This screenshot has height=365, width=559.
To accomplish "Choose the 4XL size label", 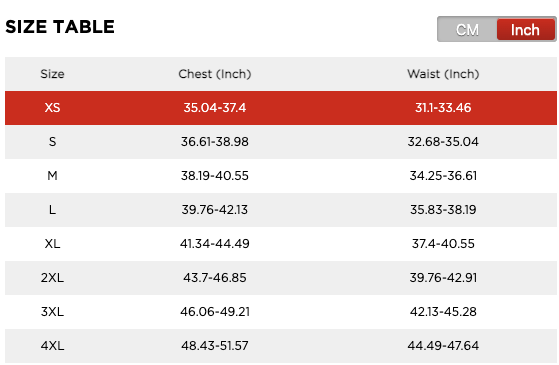I will click(52, 346).
